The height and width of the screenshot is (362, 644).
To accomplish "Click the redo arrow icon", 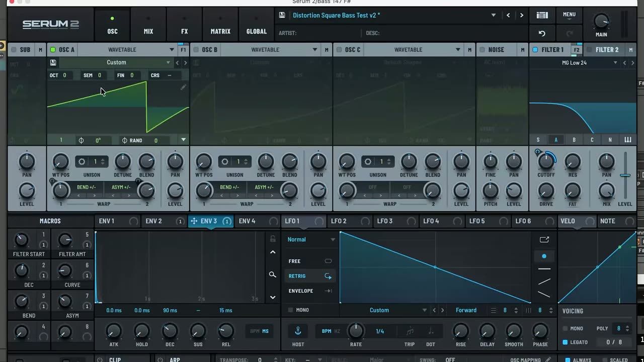I will (570, 34).
